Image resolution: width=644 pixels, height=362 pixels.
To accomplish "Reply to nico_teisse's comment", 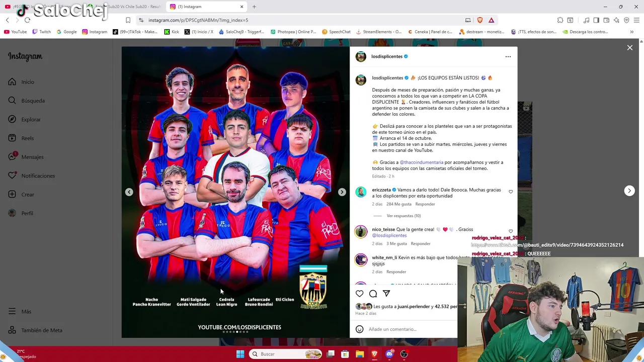I will 421,244.
